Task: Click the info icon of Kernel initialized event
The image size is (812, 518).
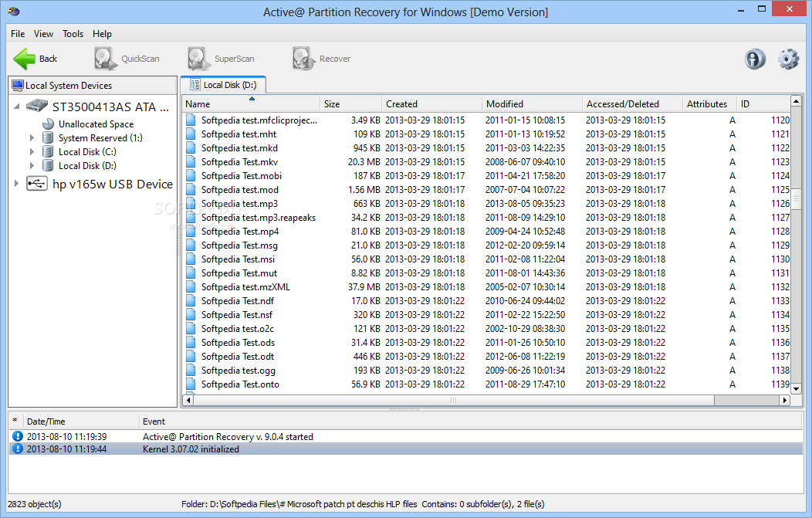Action: coord(18,449)
